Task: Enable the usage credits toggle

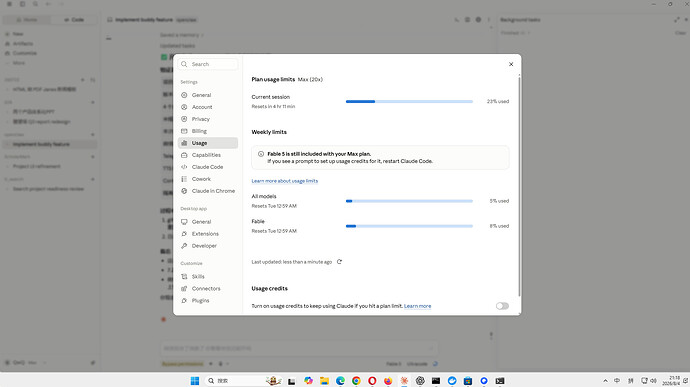Action: click(502, 306)
